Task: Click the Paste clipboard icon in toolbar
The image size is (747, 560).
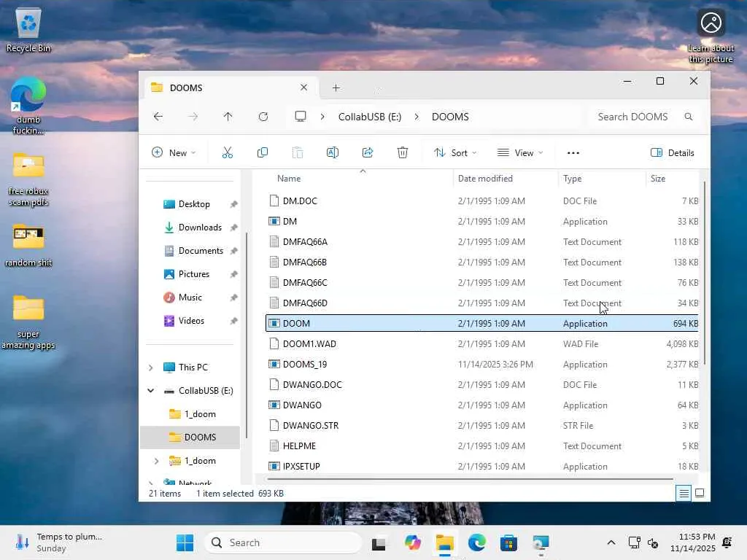Action: pyautogui.click(x=298, y=153)
